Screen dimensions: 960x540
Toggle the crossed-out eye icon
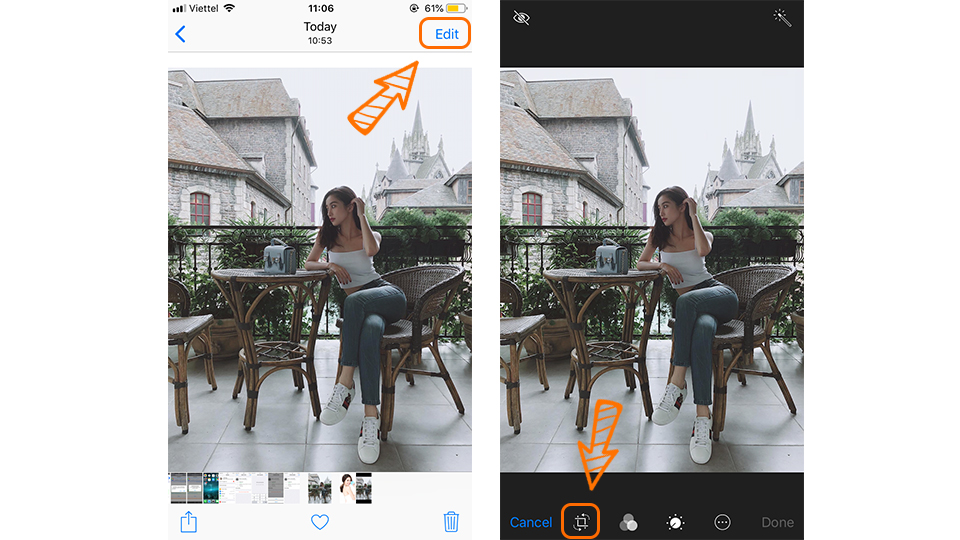point(521,18)
